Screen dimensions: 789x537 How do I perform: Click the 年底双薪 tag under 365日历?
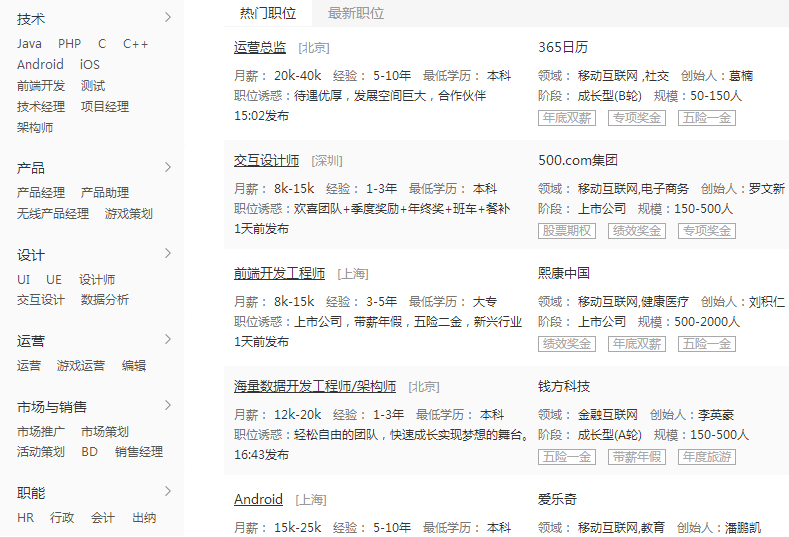click(567, 118)
